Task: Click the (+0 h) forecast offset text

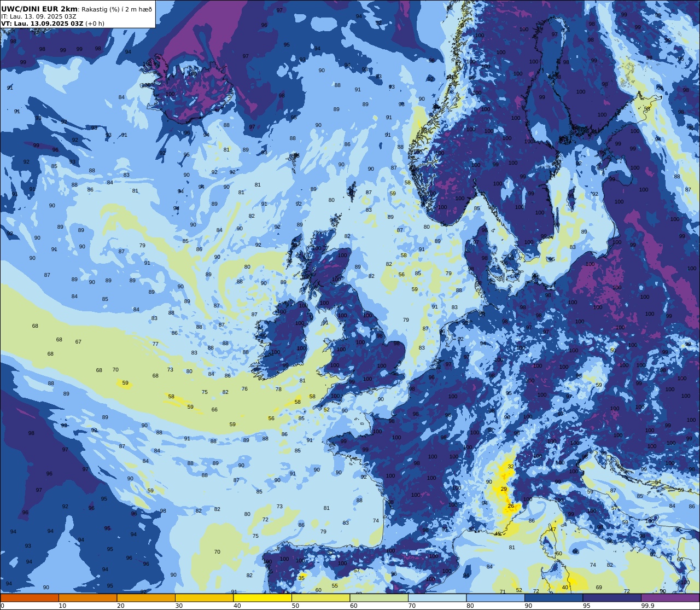Action: tap(94, 24)
